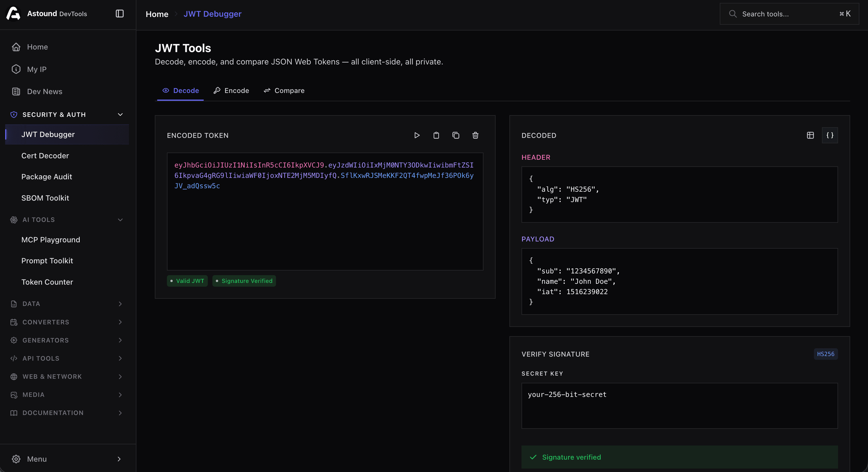The height and width of the screenshot is (472, 868).
Task: Click the Documentation book icon
Action: (14, 413)
